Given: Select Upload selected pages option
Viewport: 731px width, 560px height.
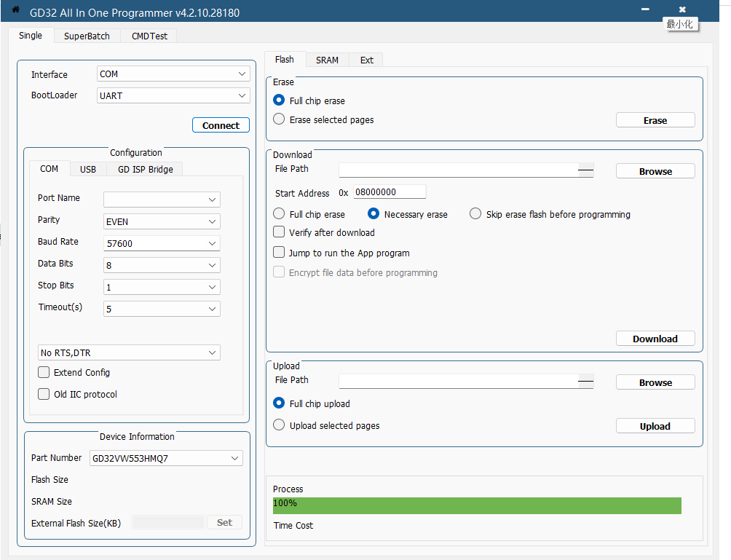Looking at the screenshot, I should click(x=279, y=425).
